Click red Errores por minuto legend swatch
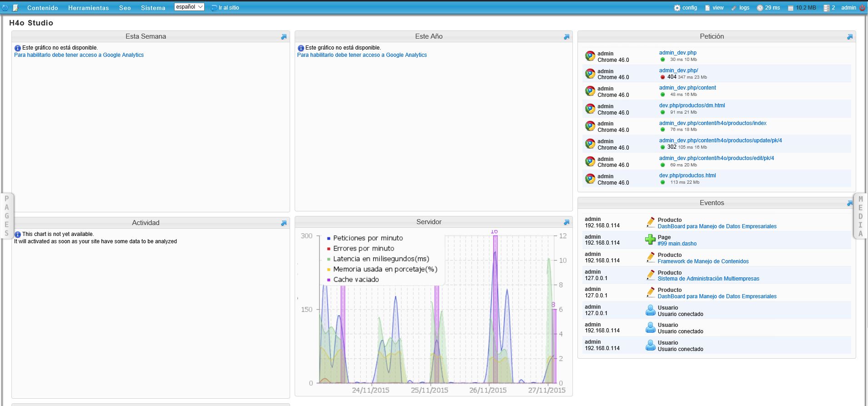868x406 pixels. [329, 249]
